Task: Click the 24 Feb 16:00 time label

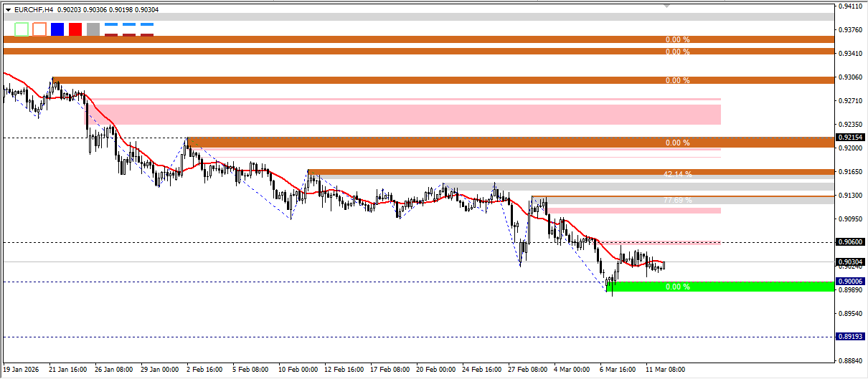Action: tap(481, 370)
